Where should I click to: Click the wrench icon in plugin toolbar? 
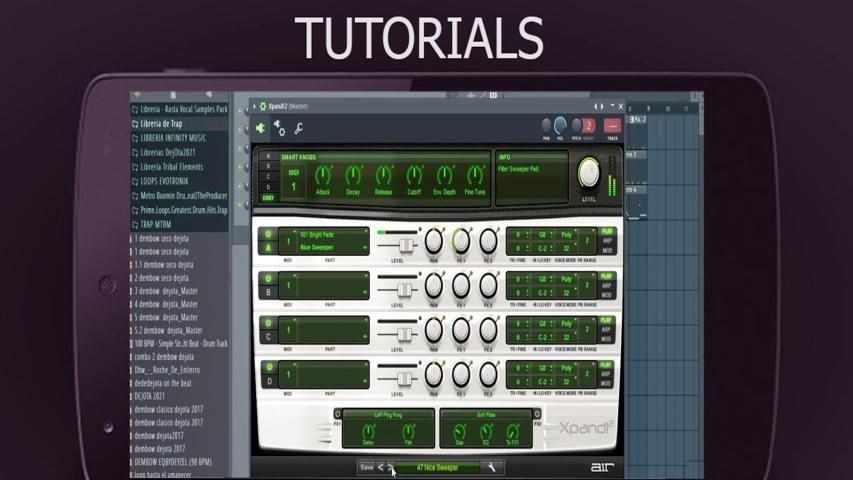[298, 128]
